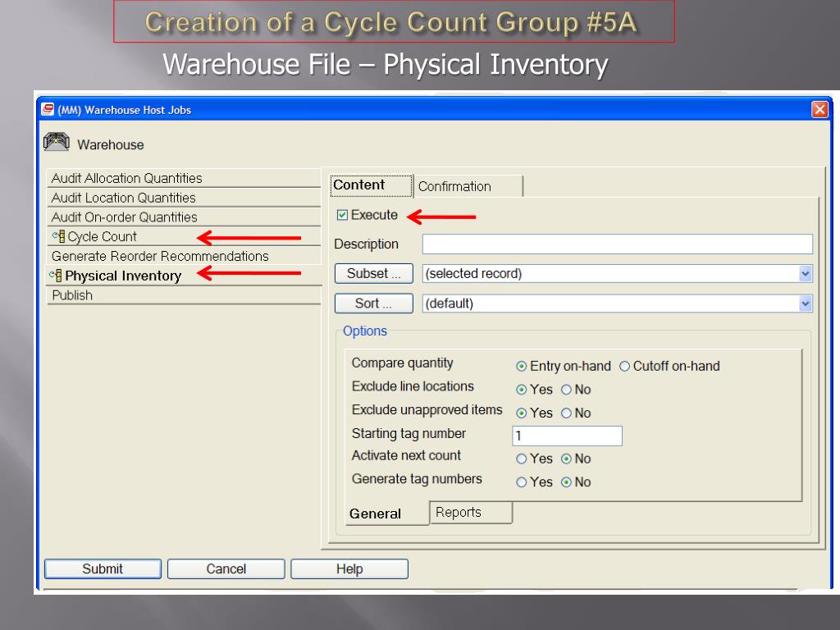
Task: Click the Description input field
Action: pyautogui.click(x=617, y=244)
